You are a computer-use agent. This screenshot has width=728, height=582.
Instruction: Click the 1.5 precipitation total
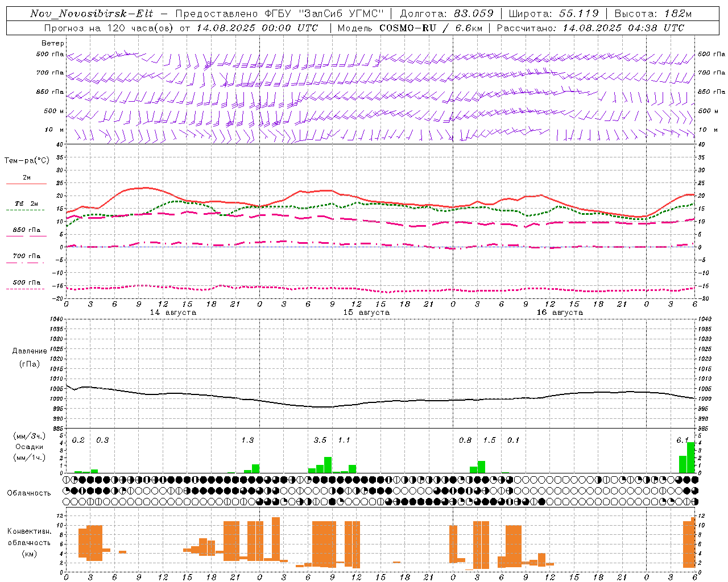pyautogui.click(x=489, y=440)
